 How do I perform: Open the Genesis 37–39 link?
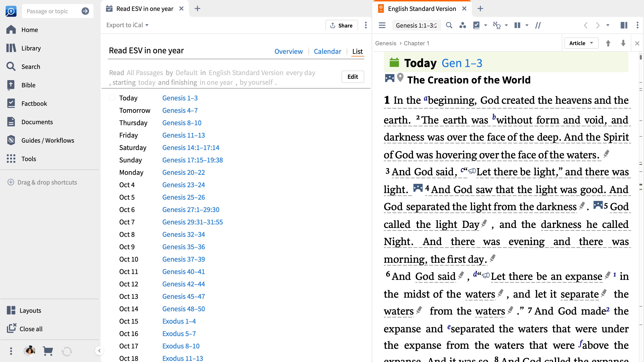(x=183, y=259)
